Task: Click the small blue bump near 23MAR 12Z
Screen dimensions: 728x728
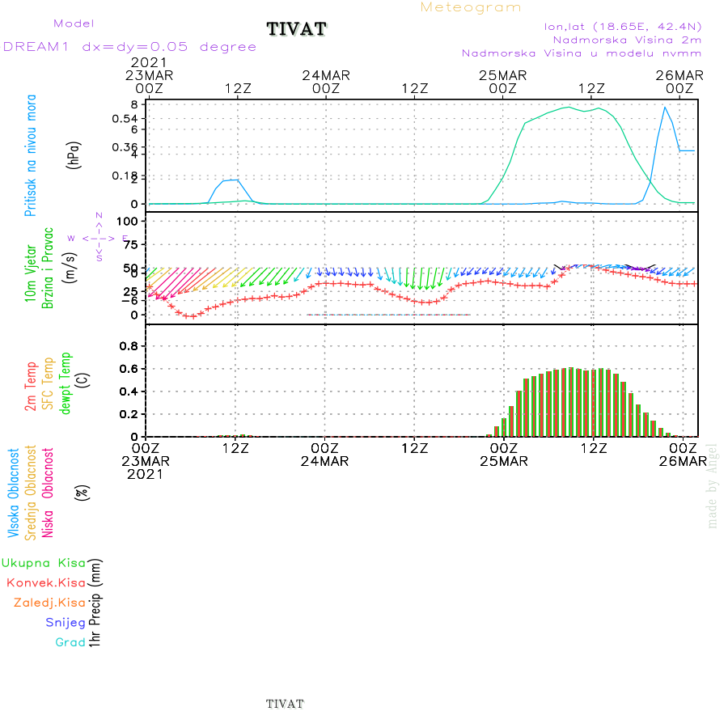Action: point(231,180)
